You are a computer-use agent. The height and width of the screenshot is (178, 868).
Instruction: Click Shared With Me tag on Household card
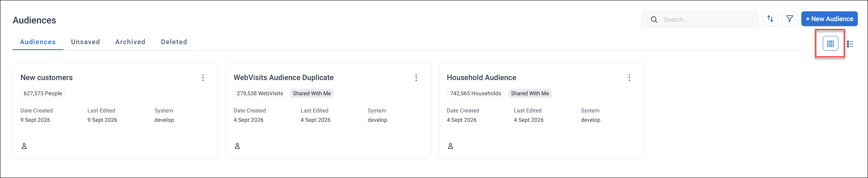530,93
